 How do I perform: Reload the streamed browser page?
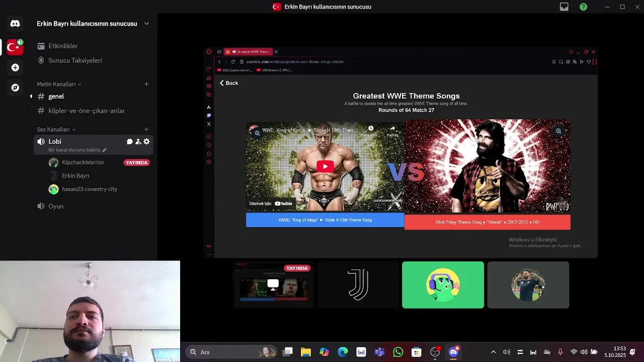click(233, 62)
